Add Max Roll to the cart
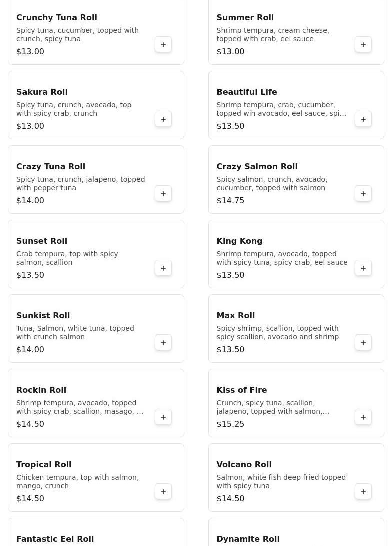392x546 pixels. coord(363,343)
